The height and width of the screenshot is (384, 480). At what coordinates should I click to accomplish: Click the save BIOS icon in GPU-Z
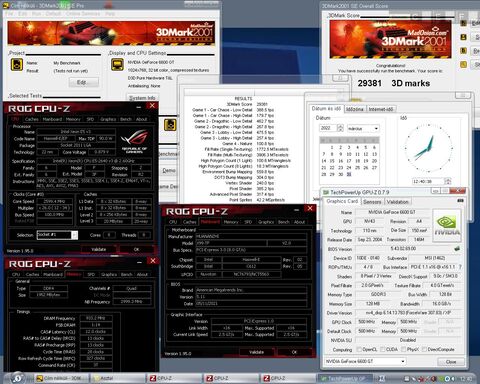pos(457,248)
